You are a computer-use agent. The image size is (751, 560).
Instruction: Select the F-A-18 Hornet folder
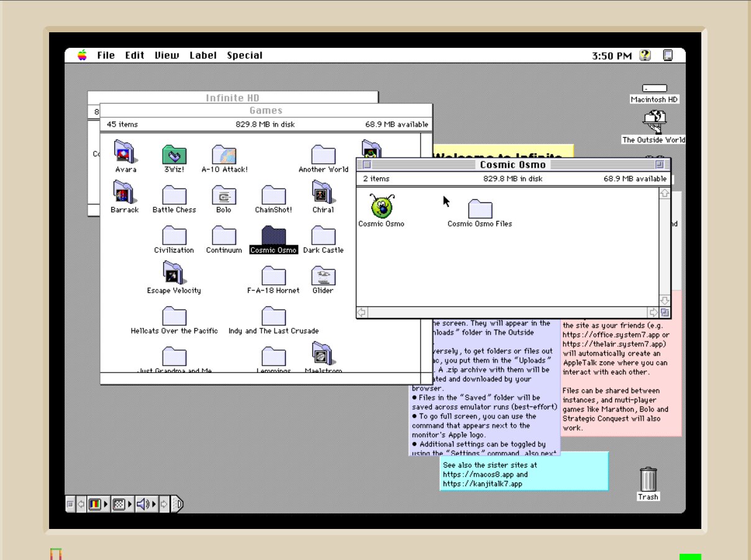[x=273, y=276]
